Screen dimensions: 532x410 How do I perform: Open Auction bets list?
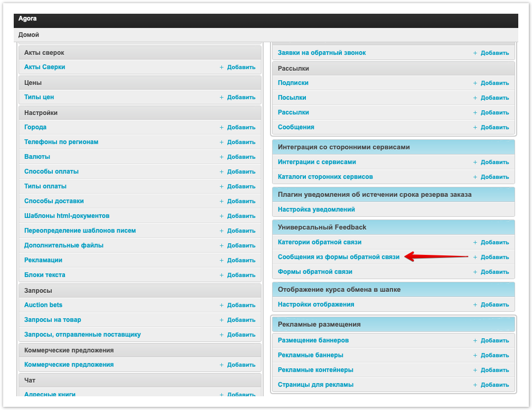pyautogui.click(x=43, y=305)
